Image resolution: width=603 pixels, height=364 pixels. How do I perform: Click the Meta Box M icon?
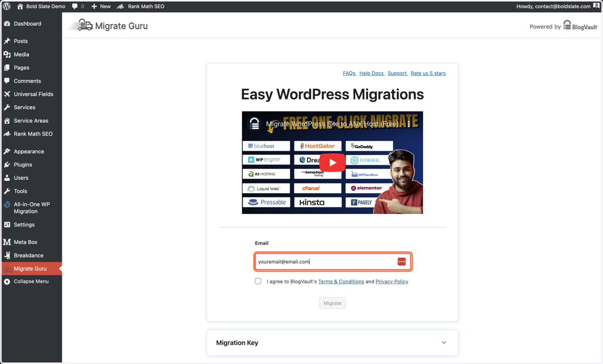click(7, 242)
